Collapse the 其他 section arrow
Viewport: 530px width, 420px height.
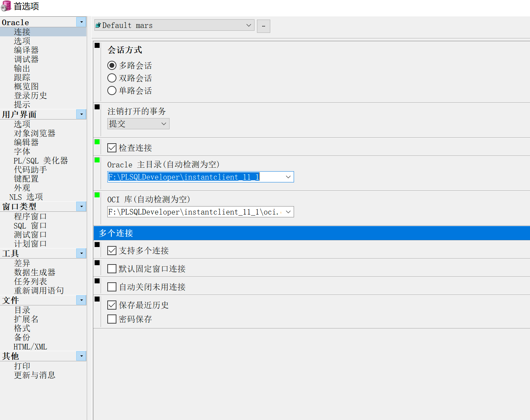(x=81, y=356)
